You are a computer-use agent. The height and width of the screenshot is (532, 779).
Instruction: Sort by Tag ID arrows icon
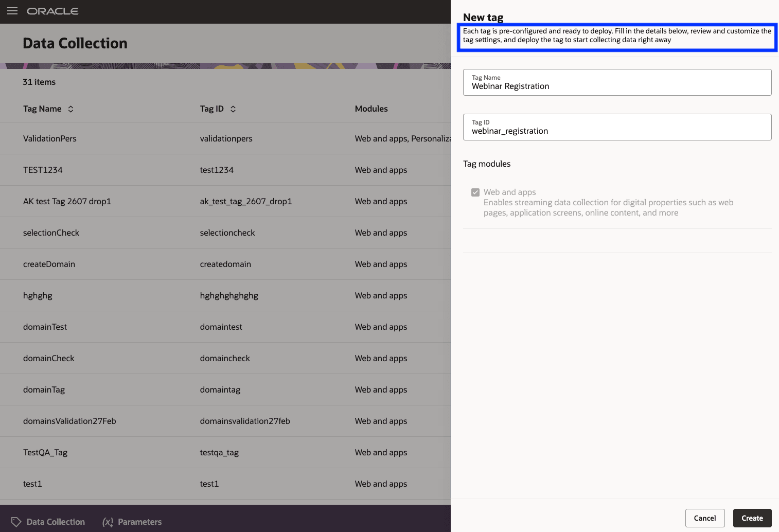[233, 109]
